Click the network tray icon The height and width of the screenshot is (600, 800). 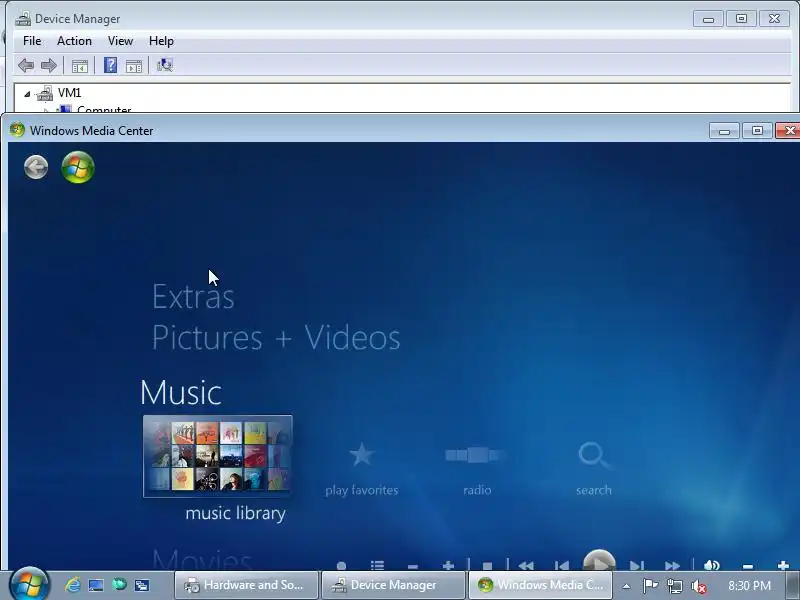point(674,586)
